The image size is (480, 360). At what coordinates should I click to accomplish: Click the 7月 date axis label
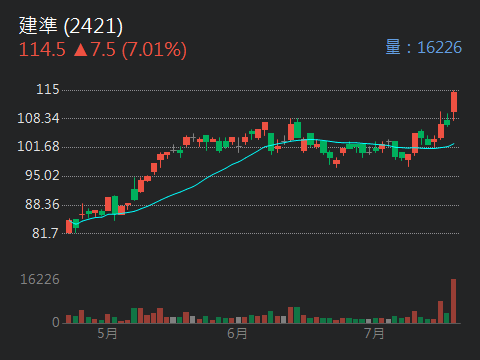click(x=374, y=333)
